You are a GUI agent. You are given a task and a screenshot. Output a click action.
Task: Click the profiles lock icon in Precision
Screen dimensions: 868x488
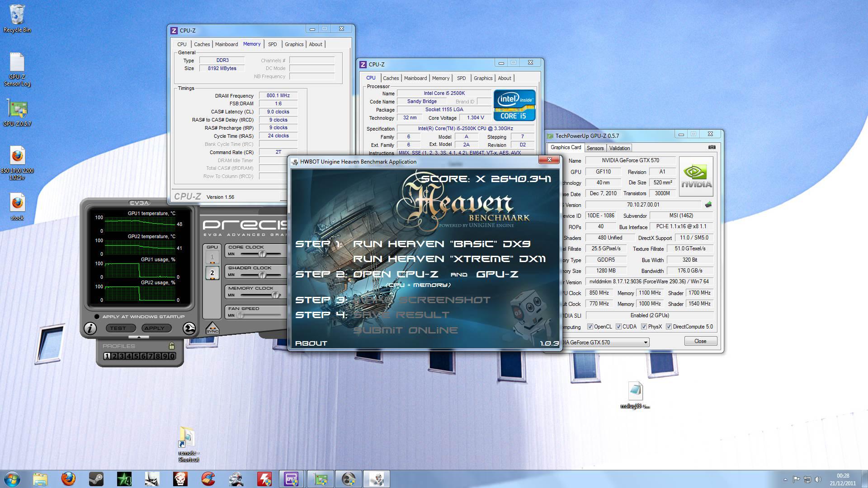click(x=171, y=346)
